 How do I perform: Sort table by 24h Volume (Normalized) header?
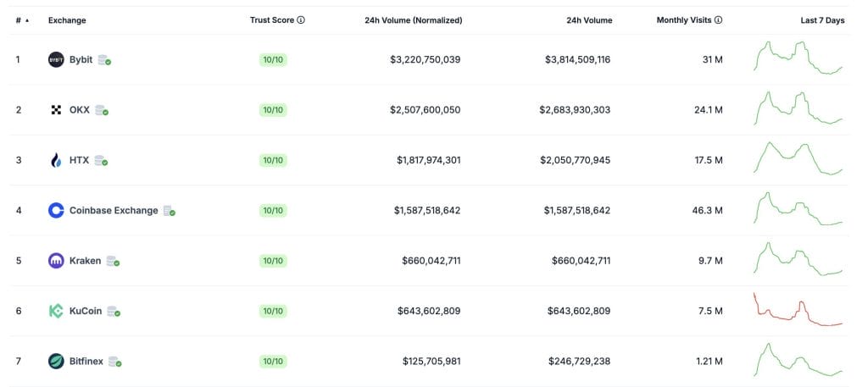(x=413, y=20)
